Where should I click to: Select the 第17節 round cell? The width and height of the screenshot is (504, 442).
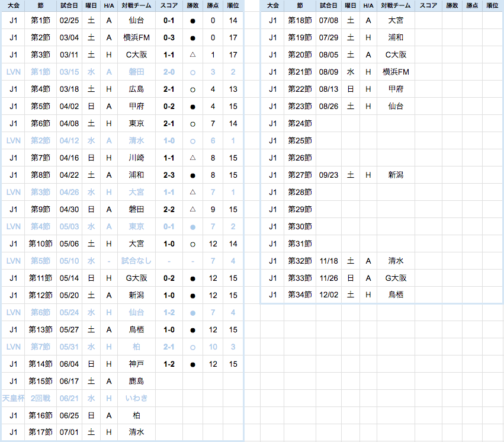(x=40, y=433)
